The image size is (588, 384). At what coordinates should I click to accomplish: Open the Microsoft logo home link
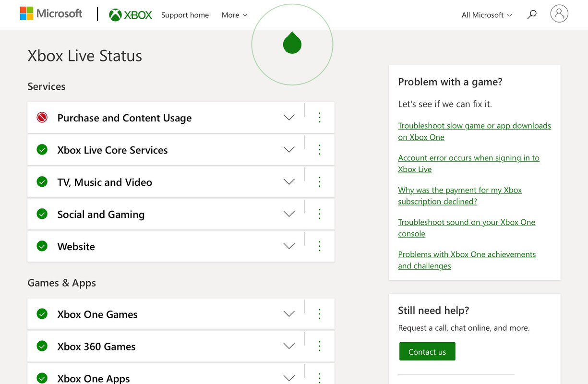point(51,13)
